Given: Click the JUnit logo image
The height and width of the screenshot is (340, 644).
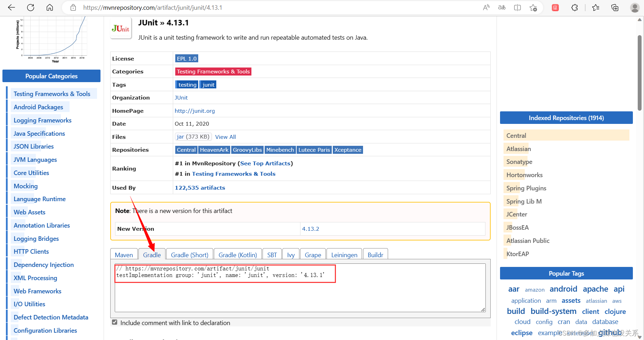Looking at the screenshot, I should point(121,29).
